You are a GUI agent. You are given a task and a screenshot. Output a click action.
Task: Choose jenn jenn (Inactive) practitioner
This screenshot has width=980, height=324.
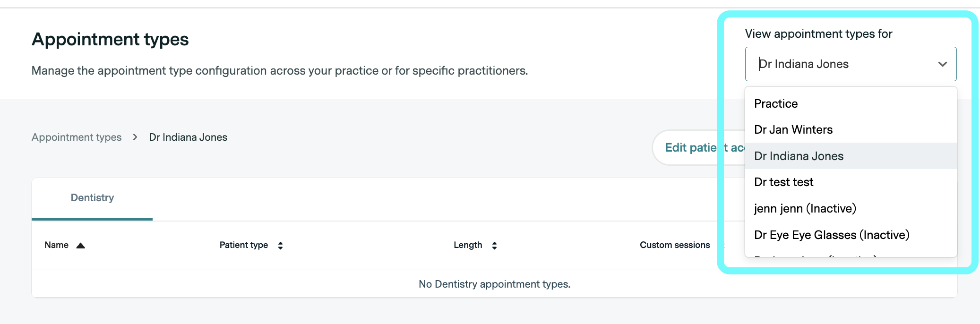tap(805, 209)
